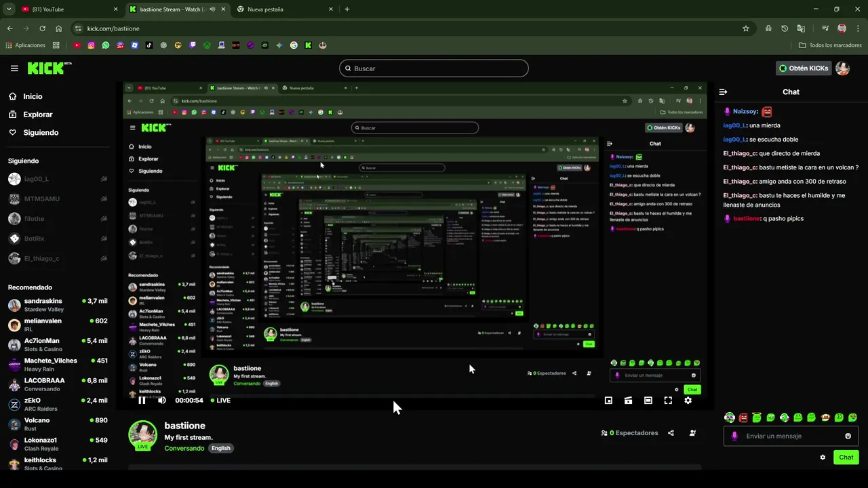
Task: Click username Naizsoy in chat
Action: coord(746,112)
